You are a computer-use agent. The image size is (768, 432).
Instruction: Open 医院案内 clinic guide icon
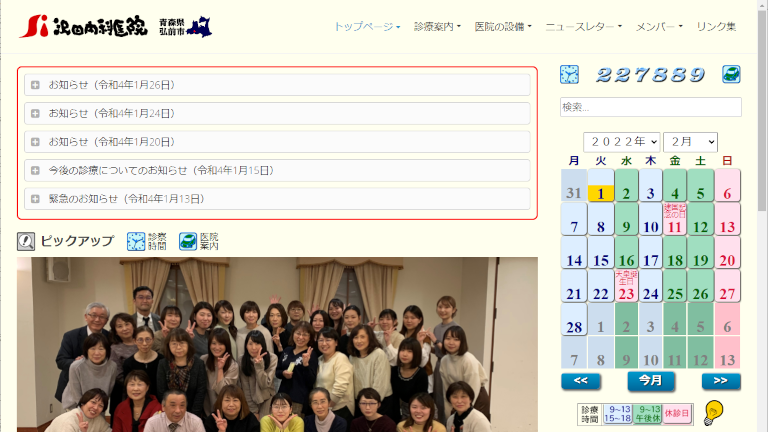pyautogui.click(x=199, y=241)
